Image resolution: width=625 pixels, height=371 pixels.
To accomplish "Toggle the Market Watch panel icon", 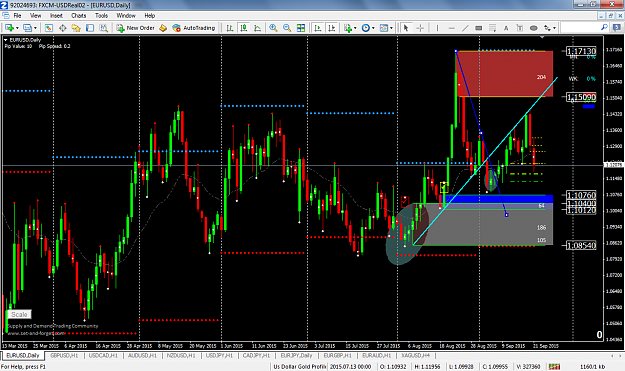I will [x=49, y=28].
